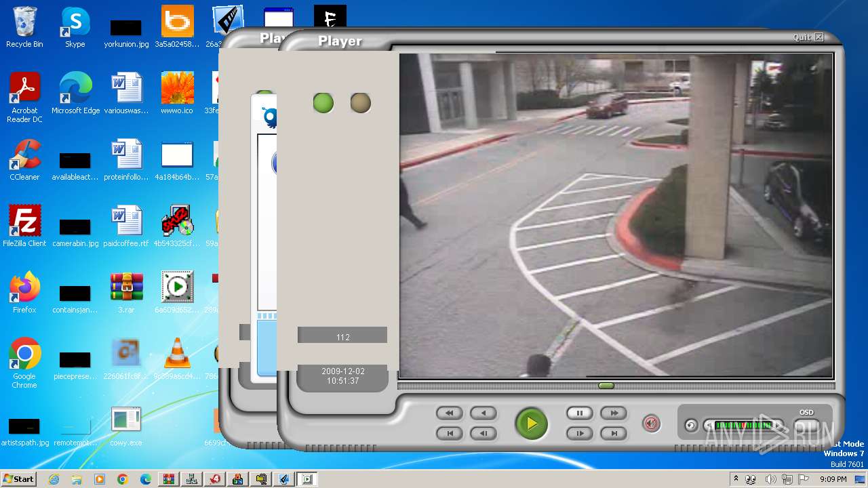Click Quit in the Player title bar

(808, 37)
